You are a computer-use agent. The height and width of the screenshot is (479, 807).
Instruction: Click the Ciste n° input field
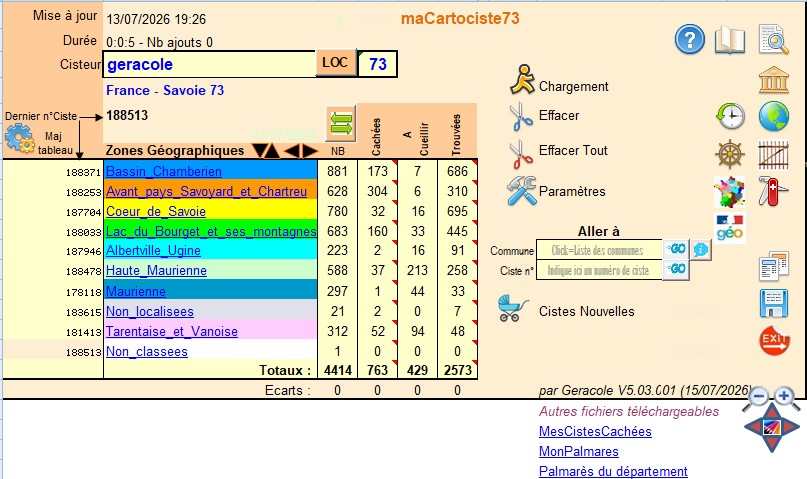[599, 271]
